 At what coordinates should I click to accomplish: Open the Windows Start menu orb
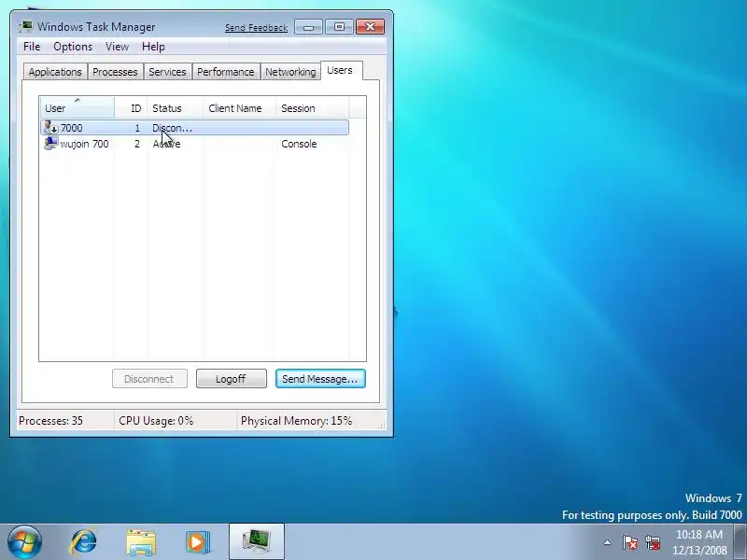click(25, 542)
